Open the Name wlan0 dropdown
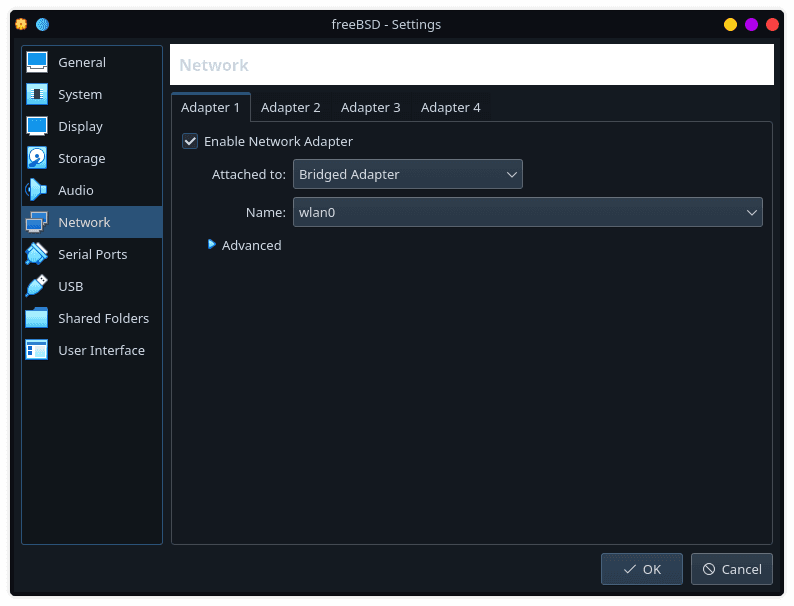 (528, 212)
